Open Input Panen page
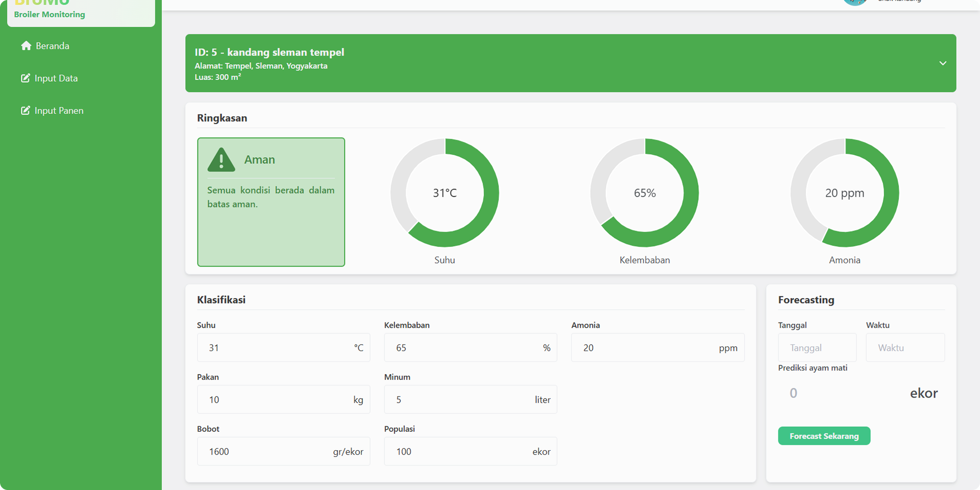This screenshot has height=490, width=980. [x=52, y=111]
